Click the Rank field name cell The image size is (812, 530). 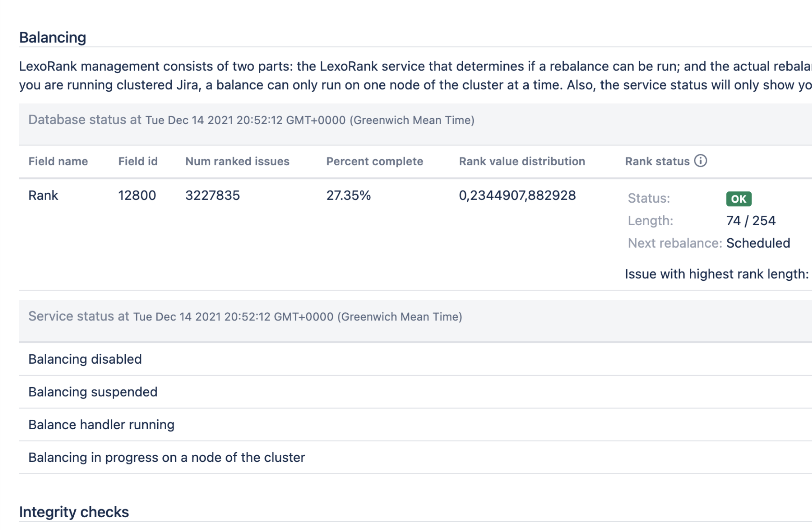click(x=43, y=195)
